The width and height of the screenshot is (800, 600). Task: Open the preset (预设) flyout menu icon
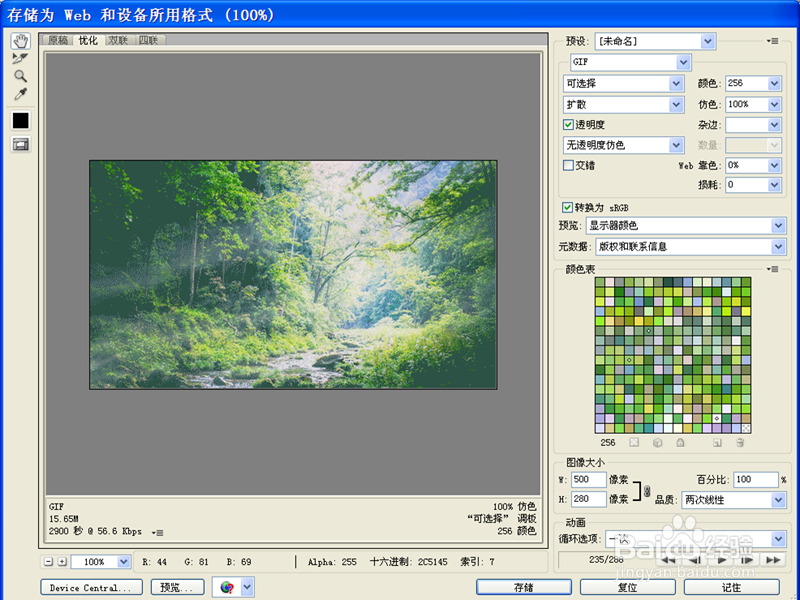772,41
